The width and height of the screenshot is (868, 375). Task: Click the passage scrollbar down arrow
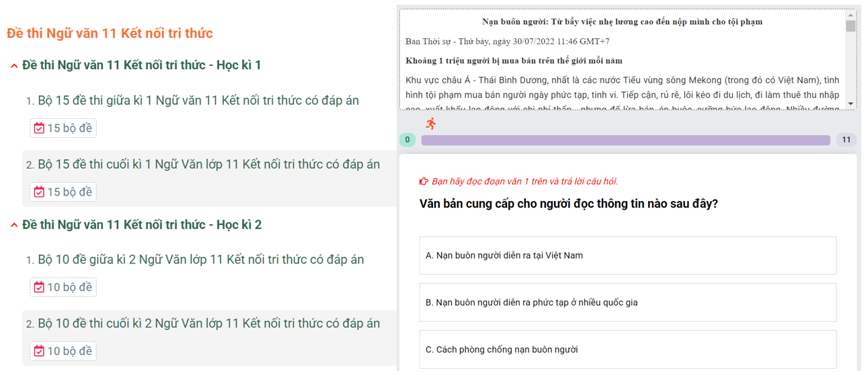(851, 103)
